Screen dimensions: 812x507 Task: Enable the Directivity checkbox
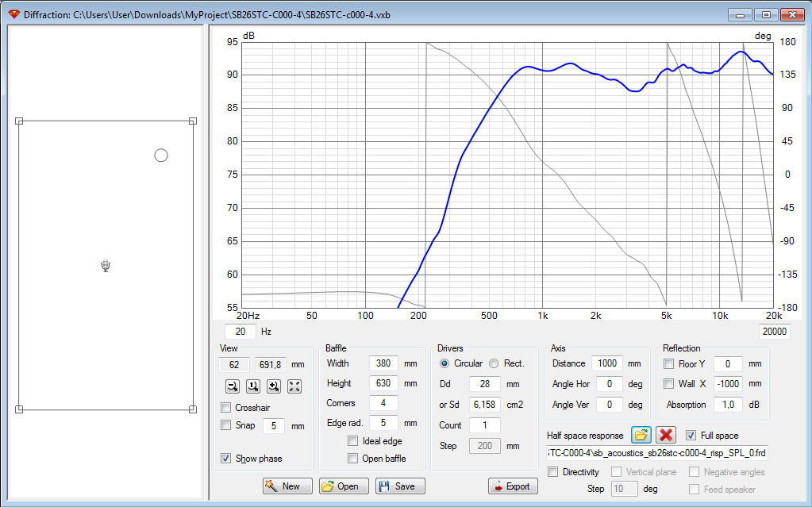pyautogui.click(x=553, y=472)
